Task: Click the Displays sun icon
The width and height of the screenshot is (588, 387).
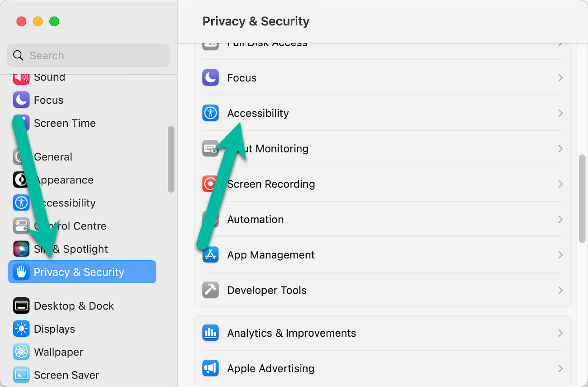Action: tap(21, 329)
